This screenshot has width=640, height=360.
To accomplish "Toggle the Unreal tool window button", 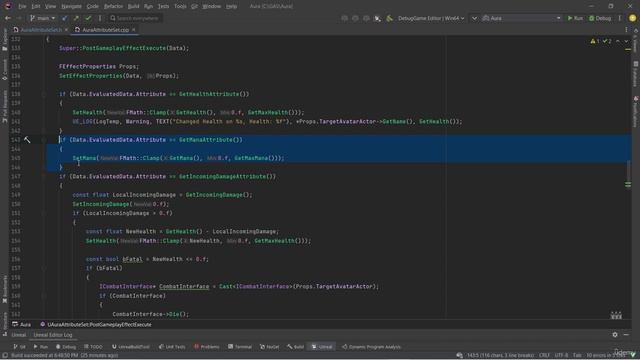I will (x=322, y=347).
